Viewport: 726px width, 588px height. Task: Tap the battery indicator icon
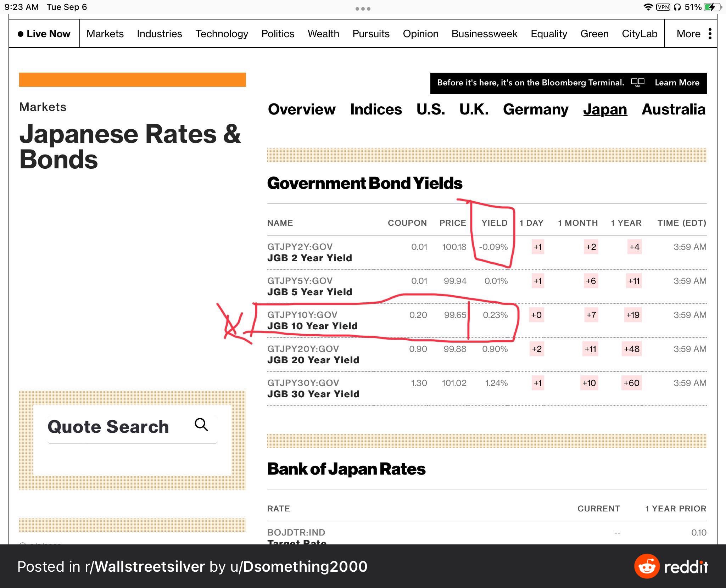point(713,7)
